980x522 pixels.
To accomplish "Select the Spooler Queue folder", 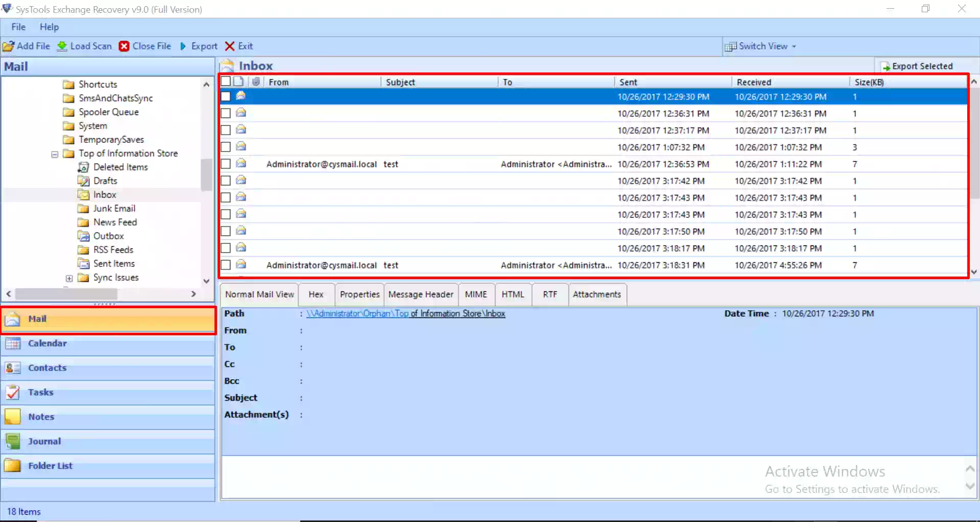I will tap(108, 112).
